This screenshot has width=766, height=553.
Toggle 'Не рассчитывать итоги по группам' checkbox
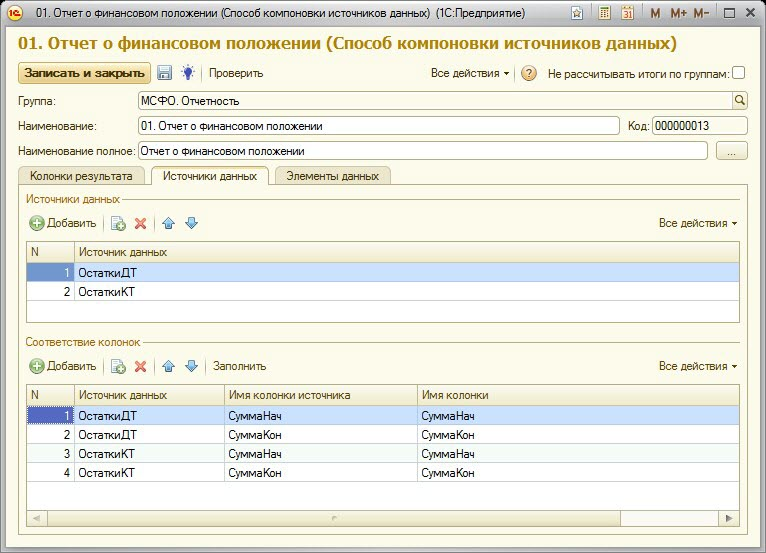click(x=738, y=73)
